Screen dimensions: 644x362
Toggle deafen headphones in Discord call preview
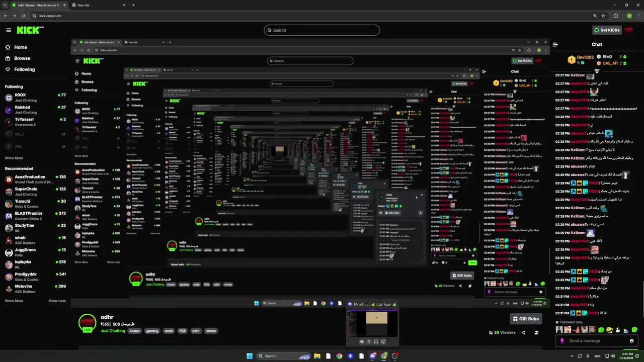[x=376, y=341]
